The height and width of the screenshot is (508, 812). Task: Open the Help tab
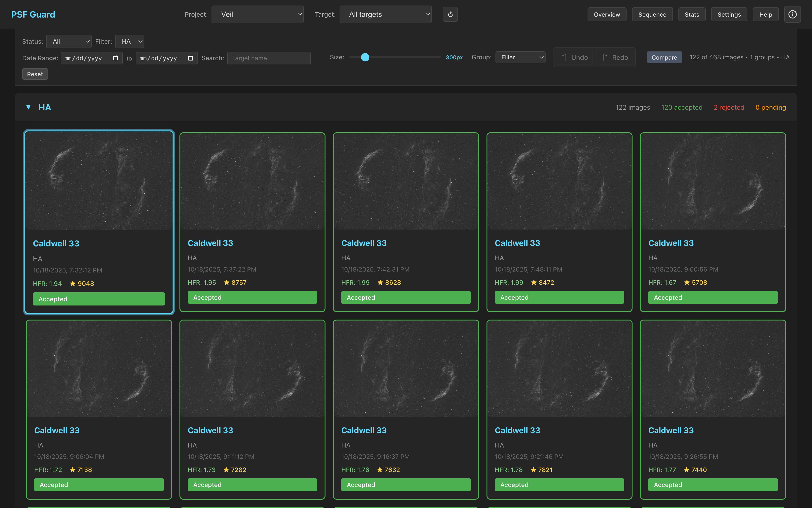(x=766, y=15)
